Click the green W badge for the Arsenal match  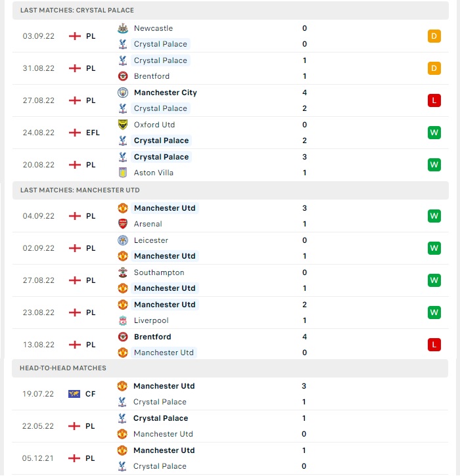click(x=434, y=216)
